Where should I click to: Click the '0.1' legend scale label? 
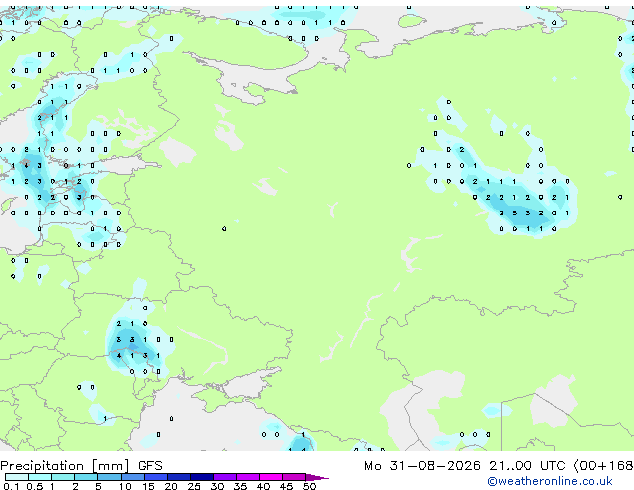click(11, 486)
